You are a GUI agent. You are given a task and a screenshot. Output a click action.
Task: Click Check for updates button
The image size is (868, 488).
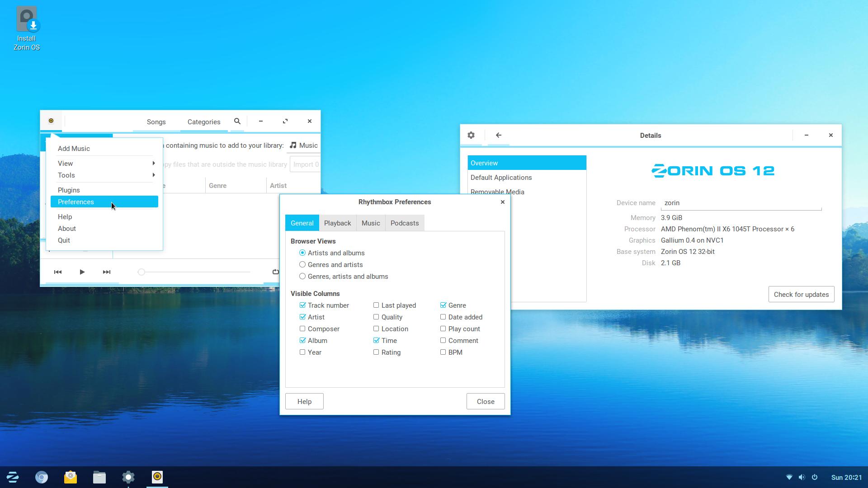[x=801, y=295]
